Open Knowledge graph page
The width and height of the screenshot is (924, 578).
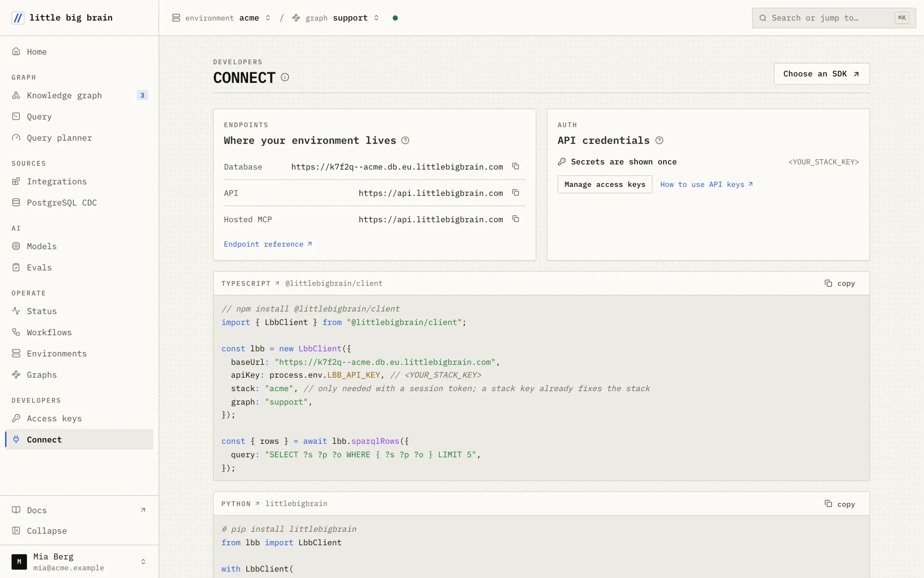(x=79, y=95)
